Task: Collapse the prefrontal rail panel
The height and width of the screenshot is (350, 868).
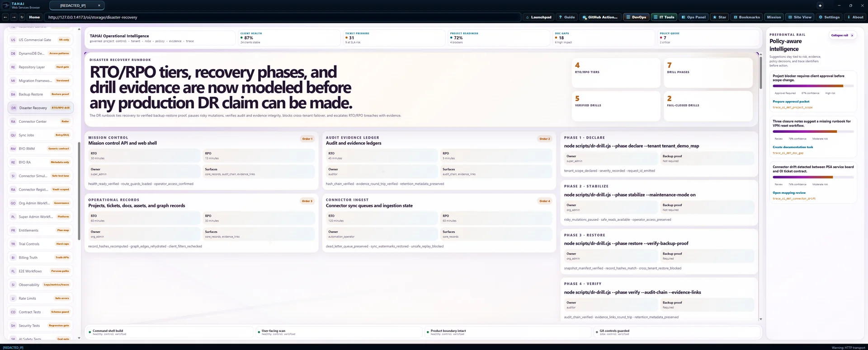Action: coord(842,35)
